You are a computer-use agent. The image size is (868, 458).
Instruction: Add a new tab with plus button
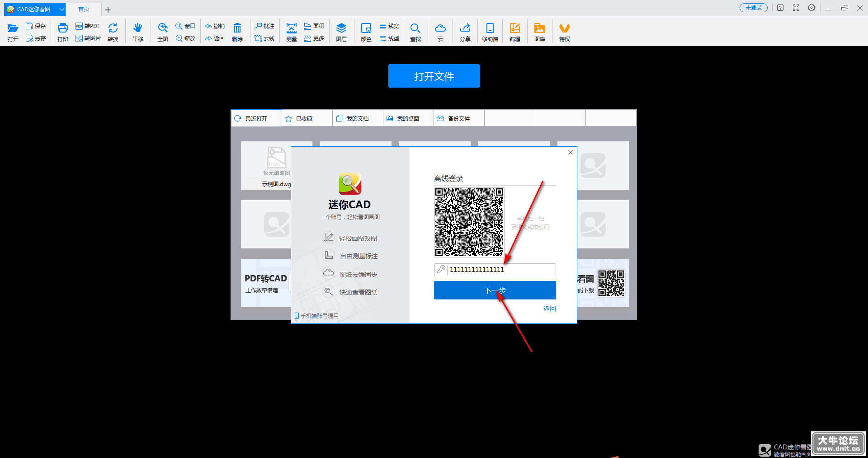(108, 10)
